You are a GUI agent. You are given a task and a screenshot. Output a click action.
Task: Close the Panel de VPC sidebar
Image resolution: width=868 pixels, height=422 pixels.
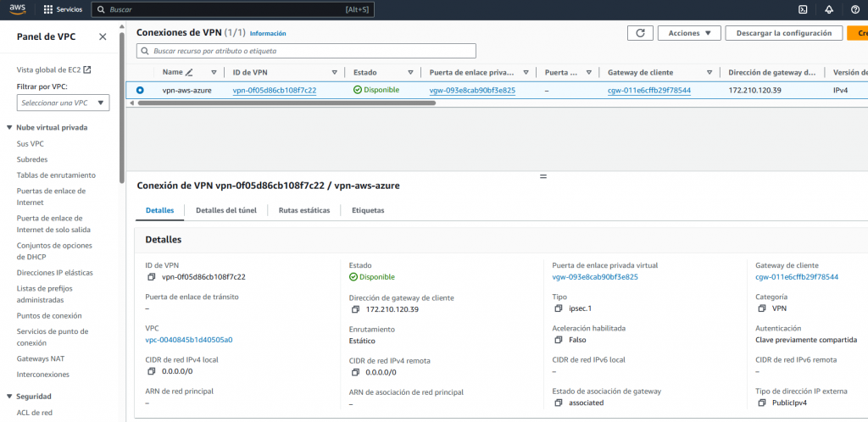[x=103, y=37]
